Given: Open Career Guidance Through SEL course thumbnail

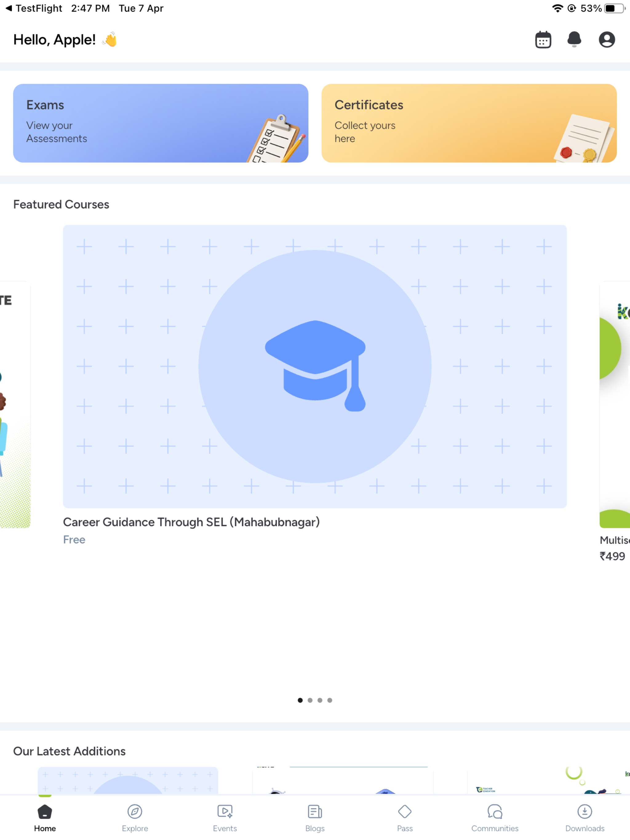Looking at the screenshot, I should [x=315, y=367].
